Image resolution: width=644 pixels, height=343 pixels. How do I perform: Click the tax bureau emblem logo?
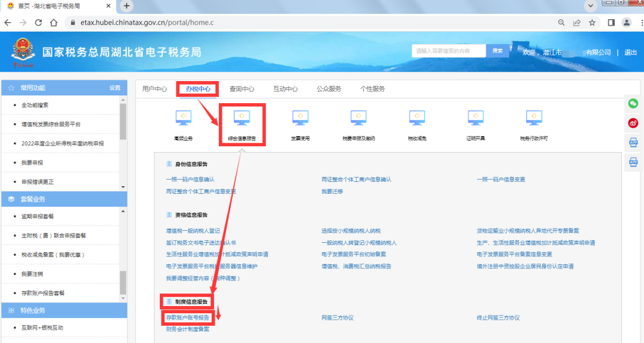(23, 52)
